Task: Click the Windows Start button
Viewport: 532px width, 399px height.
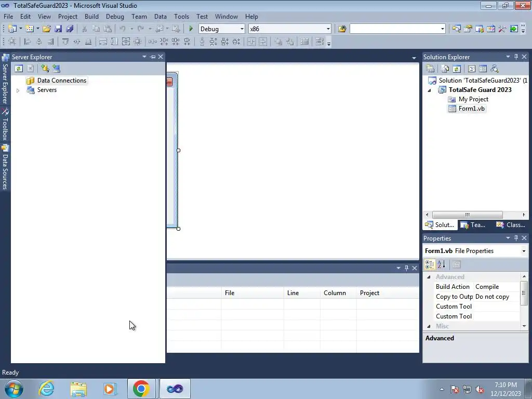Action: (x=14, y=389)
